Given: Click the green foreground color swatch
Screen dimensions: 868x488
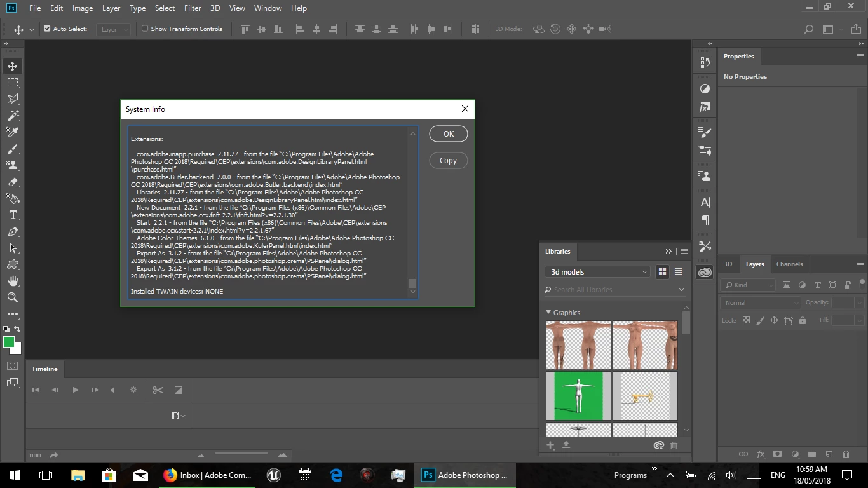Looking at the screenshot, I should [8, 342].
